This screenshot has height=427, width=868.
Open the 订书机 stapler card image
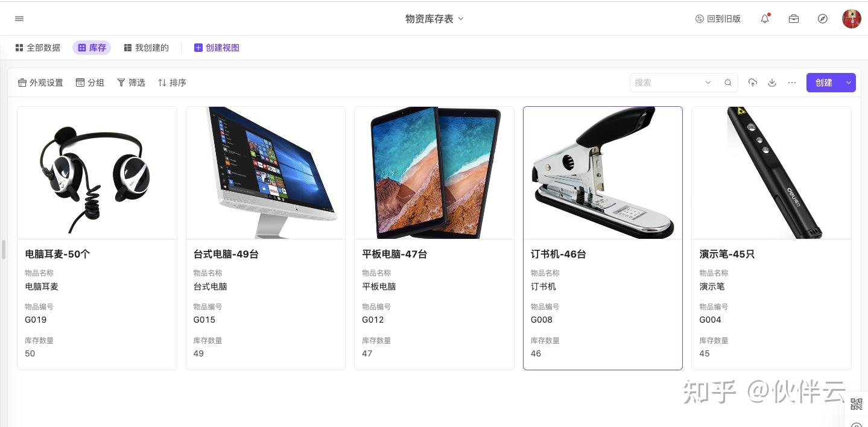tap(603, 173)
